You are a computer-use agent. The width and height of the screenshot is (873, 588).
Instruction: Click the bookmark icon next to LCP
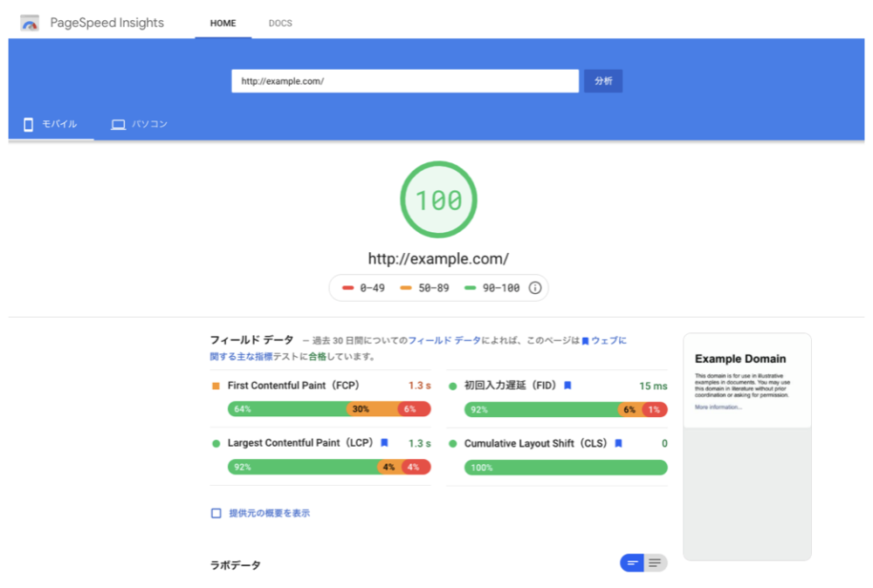[384, 443]
